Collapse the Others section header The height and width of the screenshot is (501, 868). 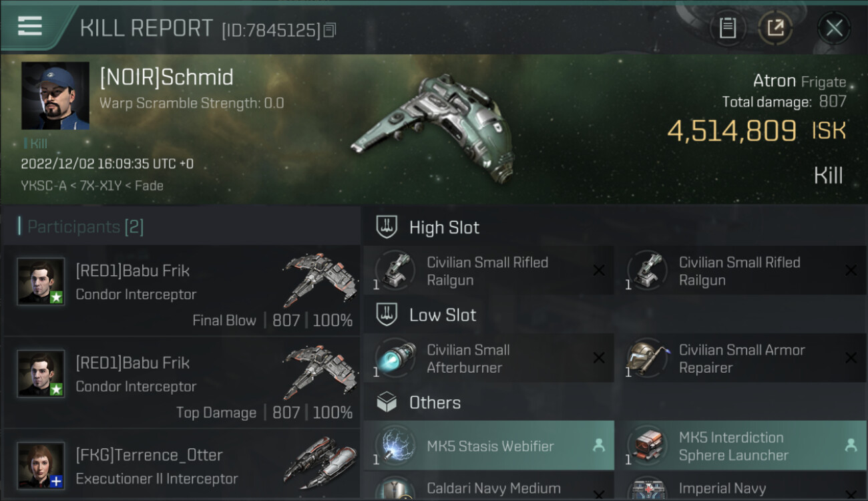click(615, 402)
